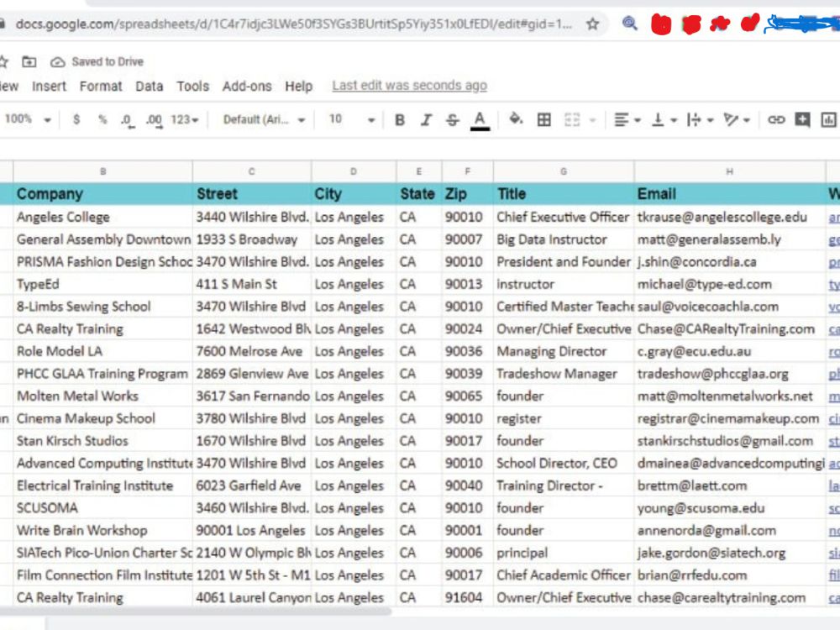840x630 pixels.
Task: Open the Insert menu
Action: (49, 87)
